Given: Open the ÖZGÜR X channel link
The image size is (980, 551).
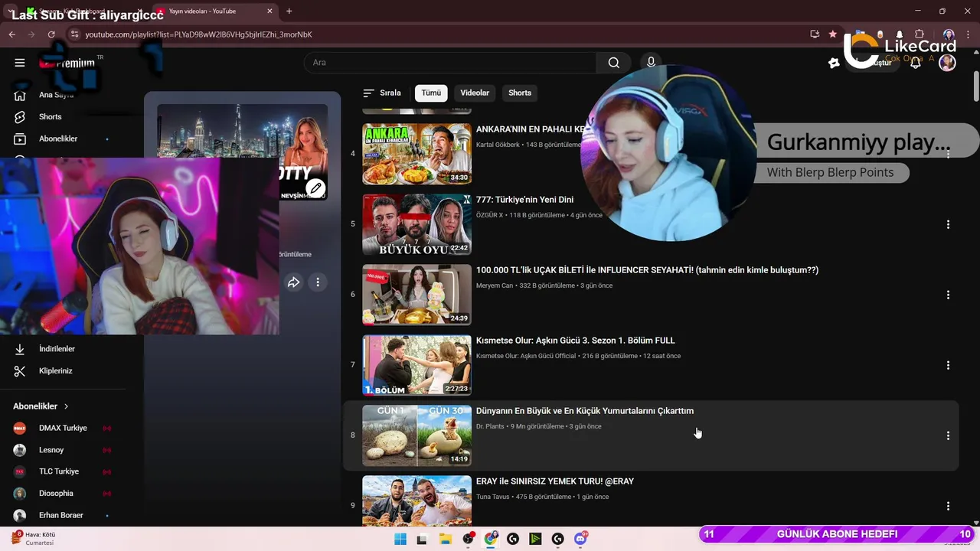Looking at the screenshot, I should click(x=490, y=215).
